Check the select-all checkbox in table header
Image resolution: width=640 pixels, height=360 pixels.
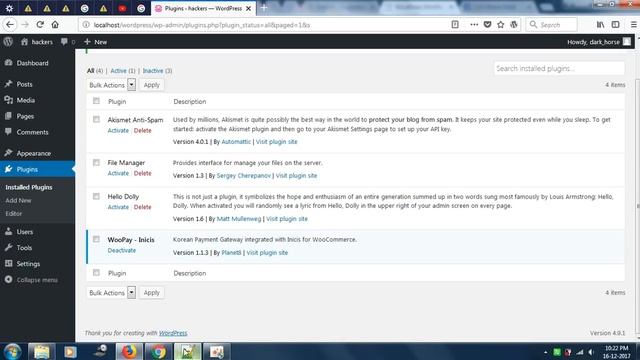click(96, 101)
